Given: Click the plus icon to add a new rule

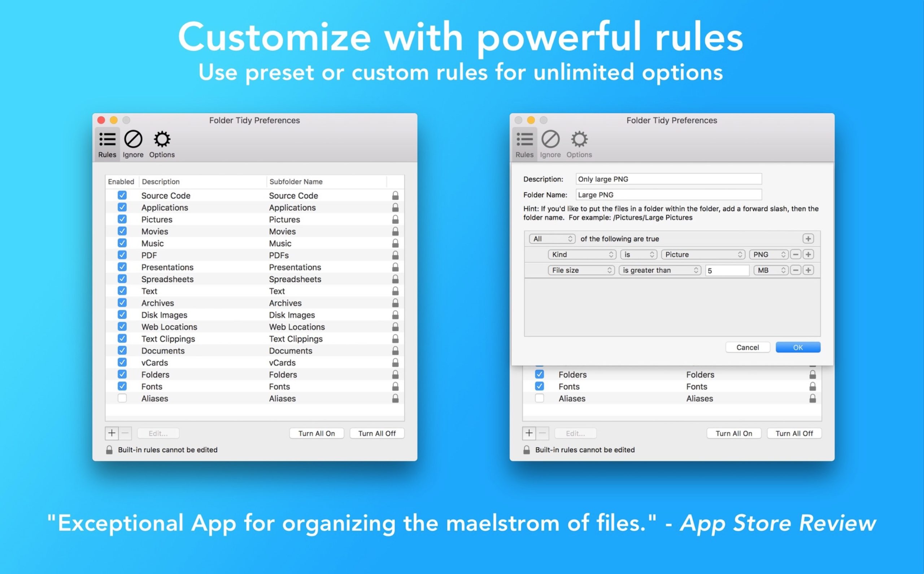Looking at the screenshot, I should (112, 433).
